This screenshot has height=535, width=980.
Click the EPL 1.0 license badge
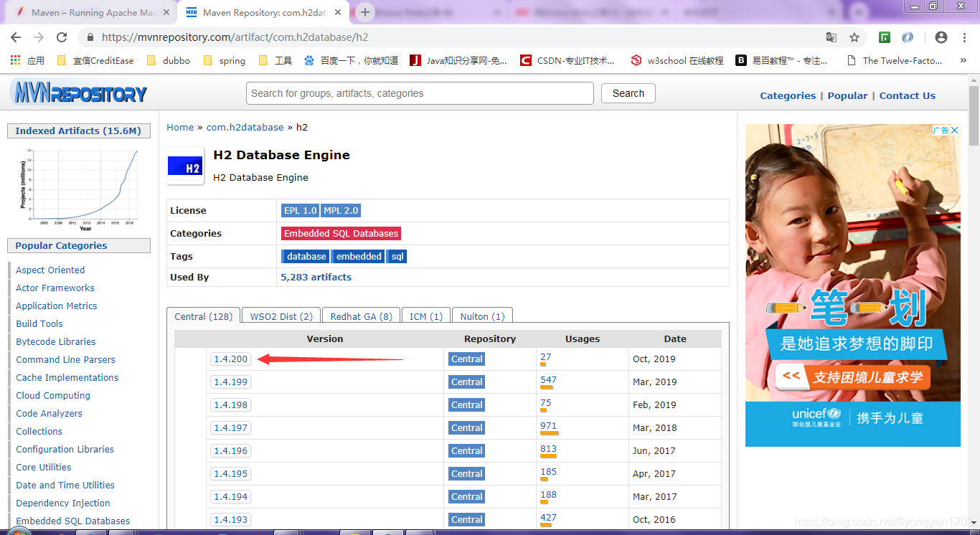pos(300,211)
